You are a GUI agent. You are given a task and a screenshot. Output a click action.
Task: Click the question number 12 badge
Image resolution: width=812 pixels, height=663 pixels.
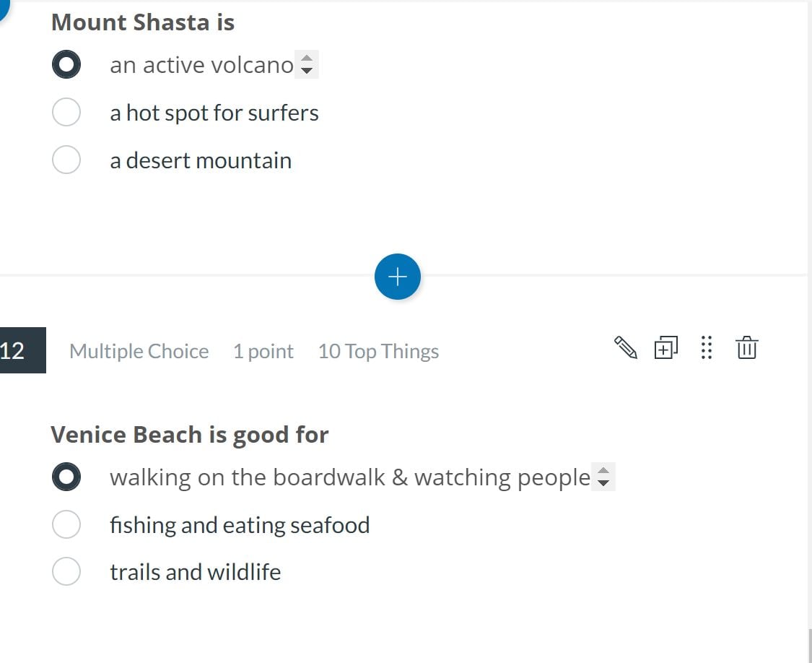[x=16, y=350]
